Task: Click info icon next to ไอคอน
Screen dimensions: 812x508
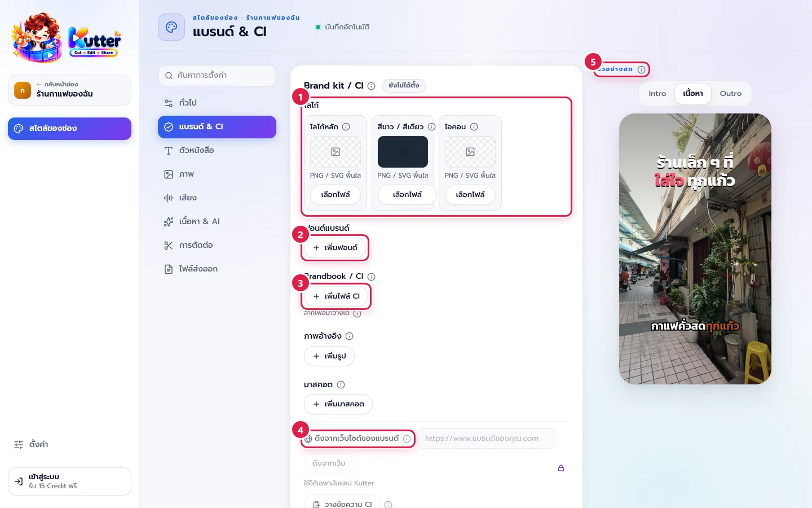Action: (474, 127)
